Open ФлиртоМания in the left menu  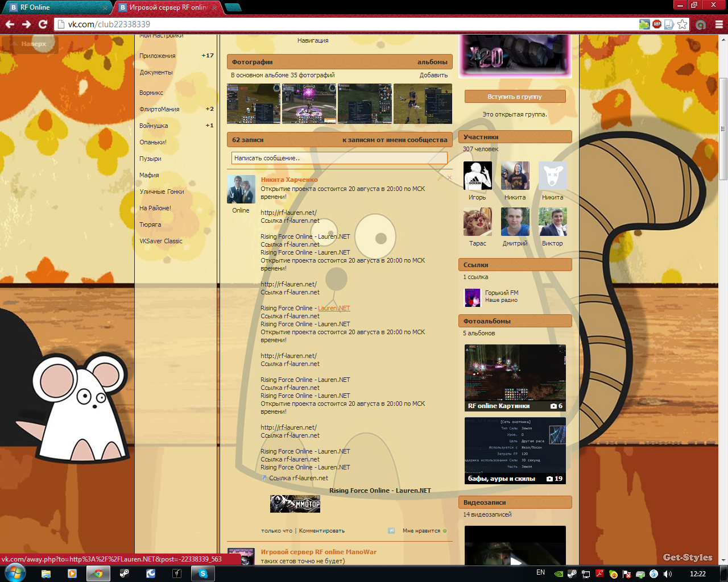pyautogui.click(x=159, y=109)
